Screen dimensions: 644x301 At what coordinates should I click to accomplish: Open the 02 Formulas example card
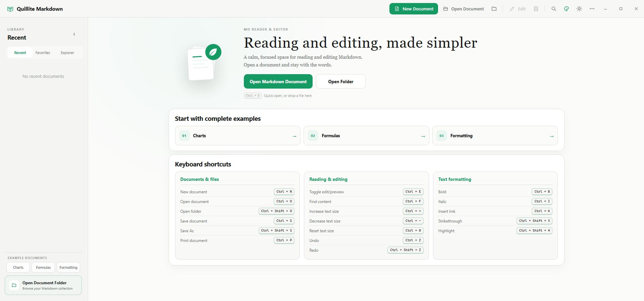(366, 136)
